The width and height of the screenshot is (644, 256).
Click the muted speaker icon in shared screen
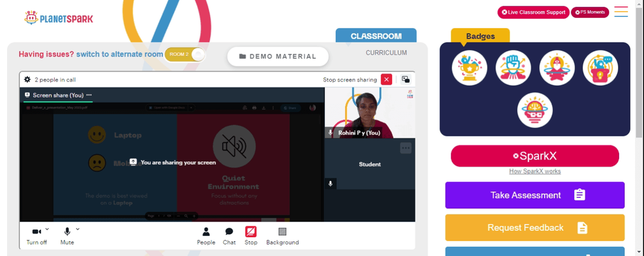[x=234, y=147]
